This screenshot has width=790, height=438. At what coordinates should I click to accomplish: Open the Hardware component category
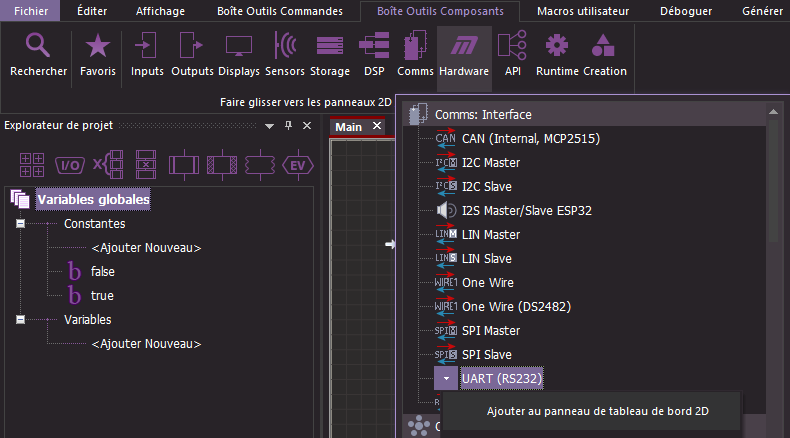464,55
